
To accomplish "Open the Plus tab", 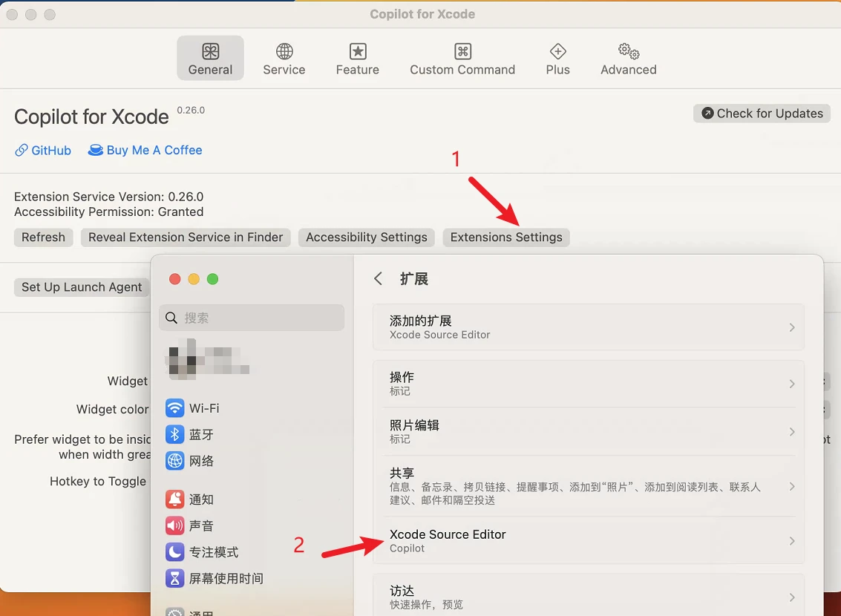I will [557, 58].
